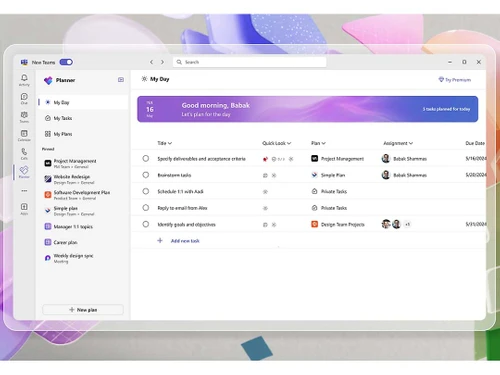
Task: Sort by the Title column dropdown
Action: [165, 143]
